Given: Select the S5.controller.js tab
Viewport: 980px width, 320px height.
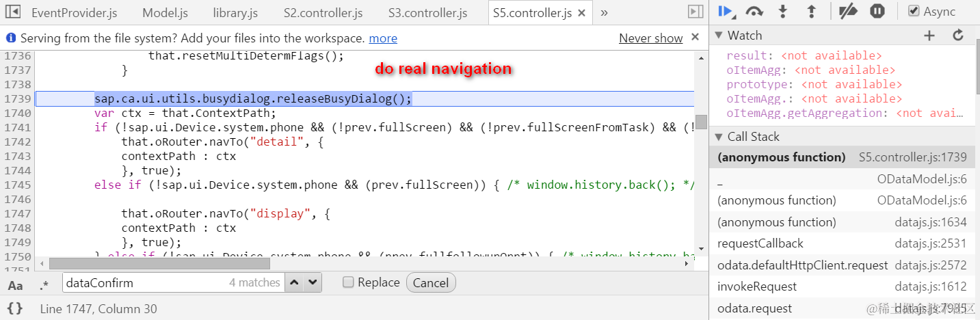Looking at the screenshot, I should tap(532, 13).
